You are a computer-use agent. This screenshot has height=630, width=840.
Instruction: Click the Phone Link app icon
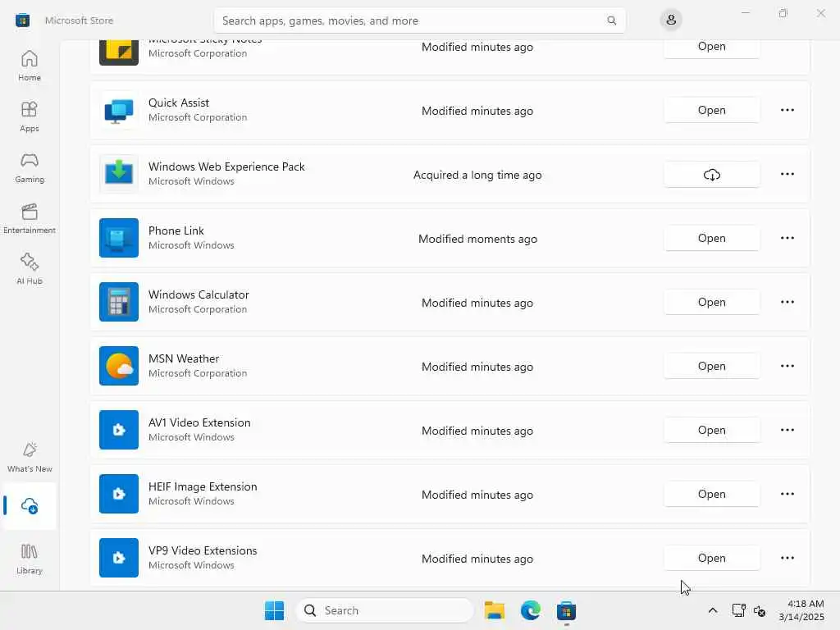(119, 238)
